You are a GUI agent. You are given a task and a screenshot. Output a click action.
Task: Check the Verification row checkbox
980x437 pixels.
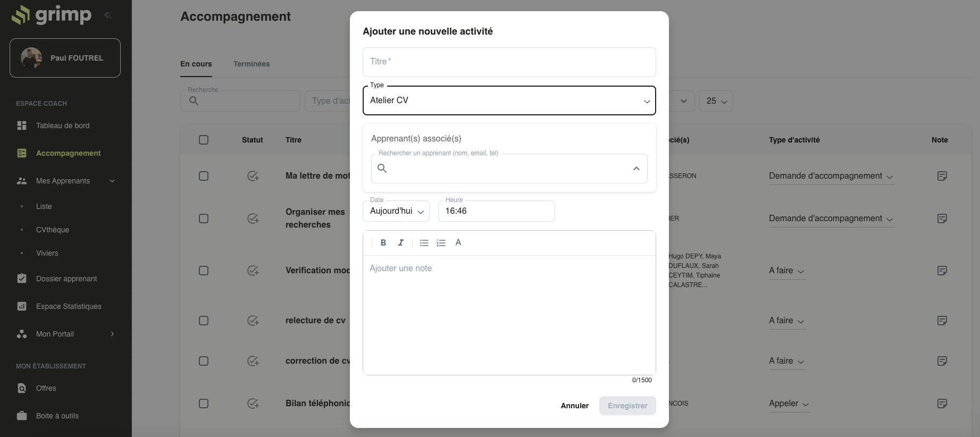tap(204, 271)
